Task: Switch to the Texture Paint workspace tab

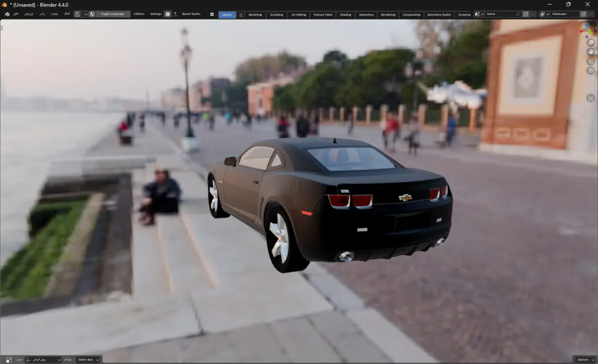Action: click(323, 15)
